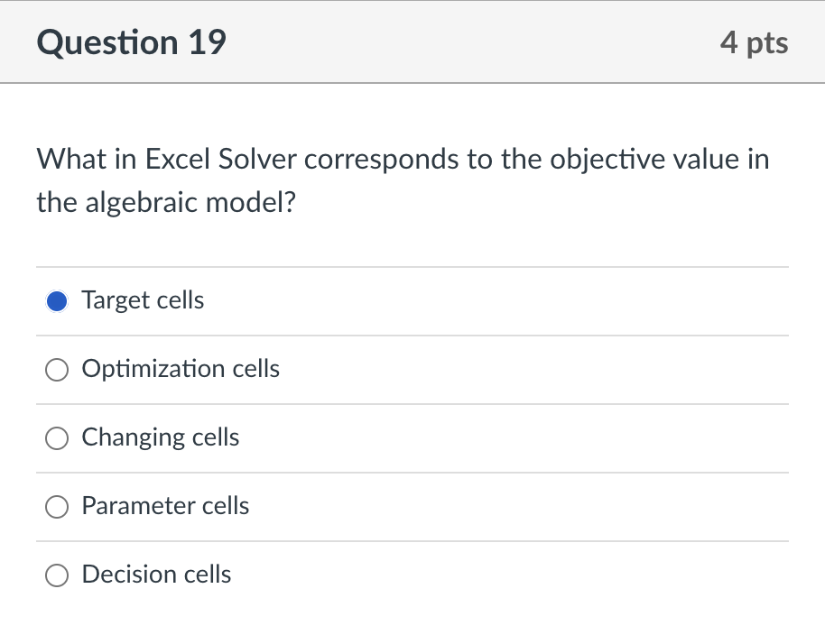Click the row containing Optimization cells
The image size is (825, 644).
(412, 369)
